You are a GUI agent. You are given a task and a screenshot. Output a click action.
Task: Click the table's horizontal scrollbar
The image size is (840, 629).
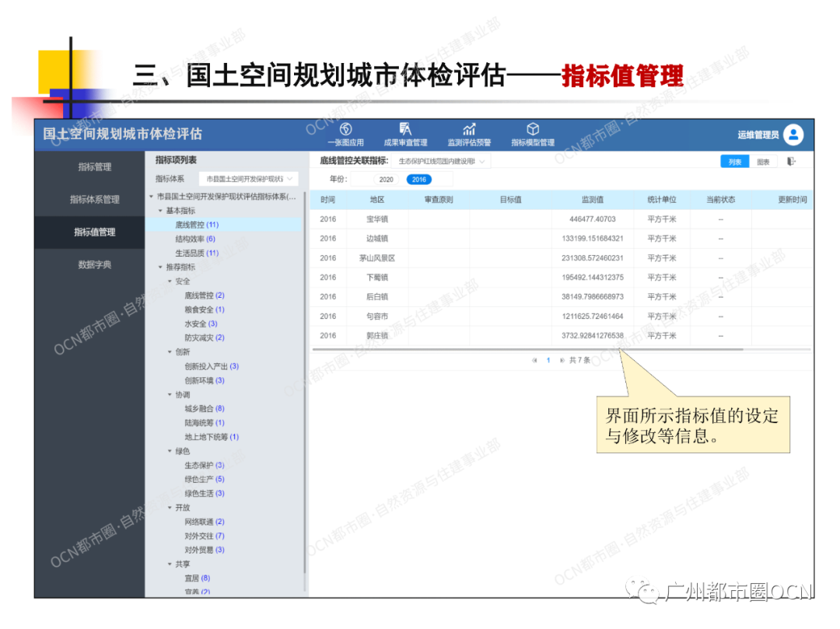pos(527,350)
